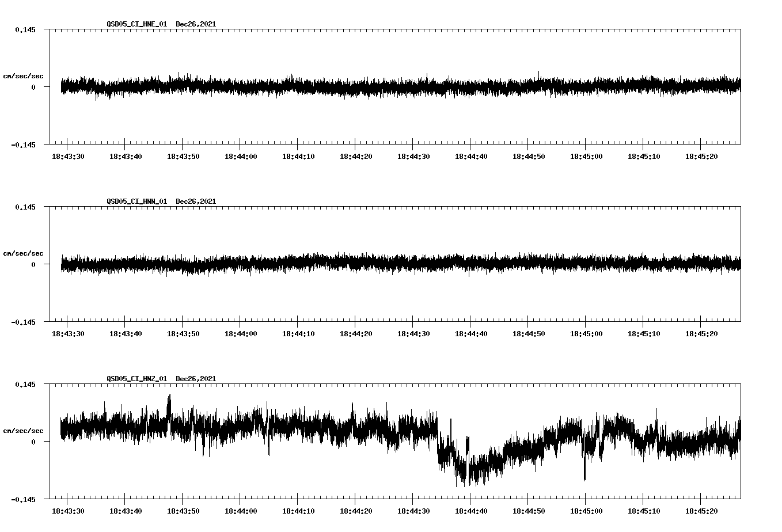This screenshot has width=782, height=532.
Task: Click 18:43:30 time label under HNE plot
Action: click(x=68, y=157)
